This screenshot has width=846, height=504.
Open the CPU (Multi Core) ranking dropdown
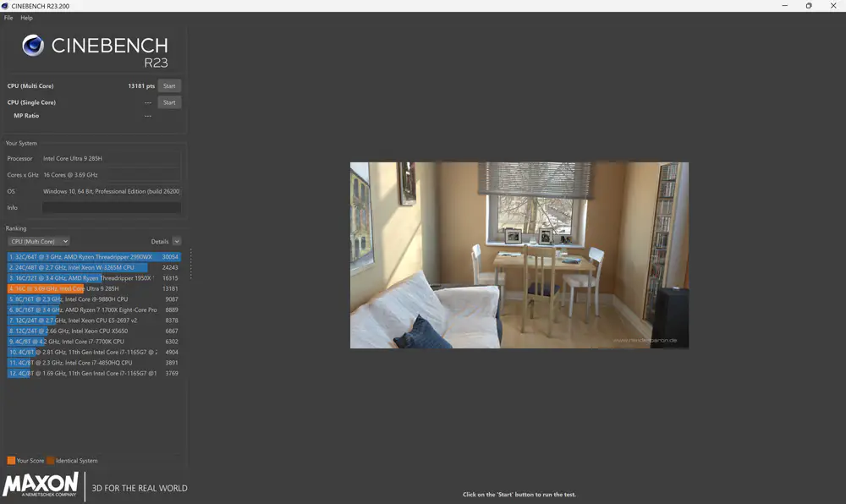tap(39, 242)
